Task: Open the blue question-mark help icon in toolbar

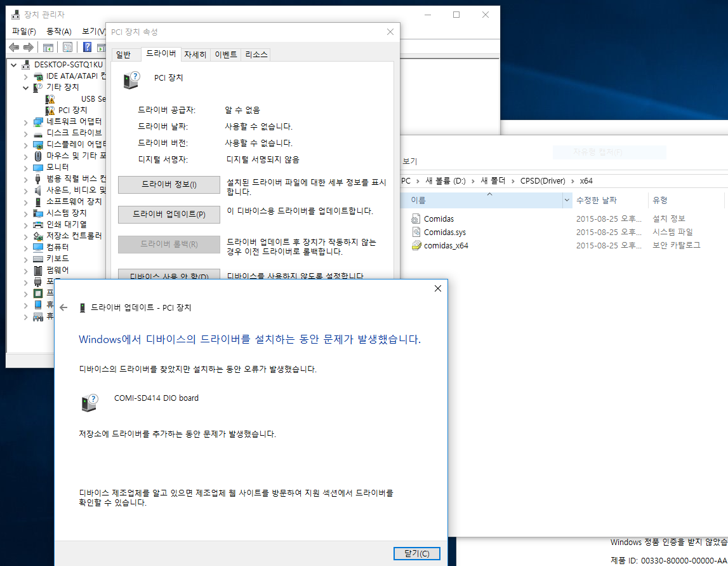Action: [87, 47]
